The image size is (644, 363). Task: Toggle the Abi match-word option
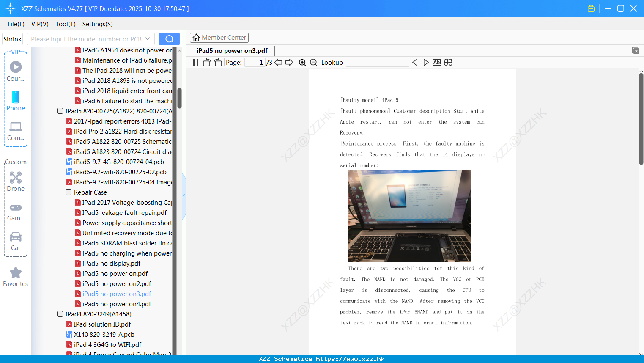tap(437, 63)
